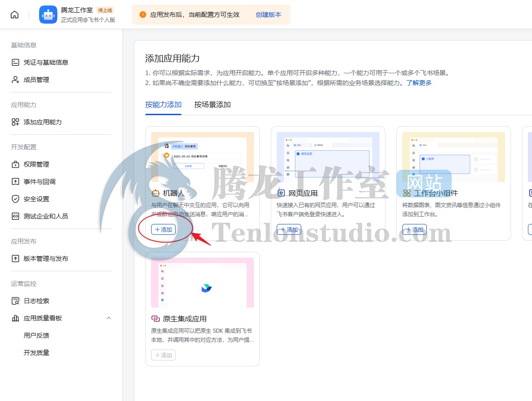The width and height of the screenshot is (532, 401).
Task: Click 创建版本 link in the banner
Action: pos(269,15)
